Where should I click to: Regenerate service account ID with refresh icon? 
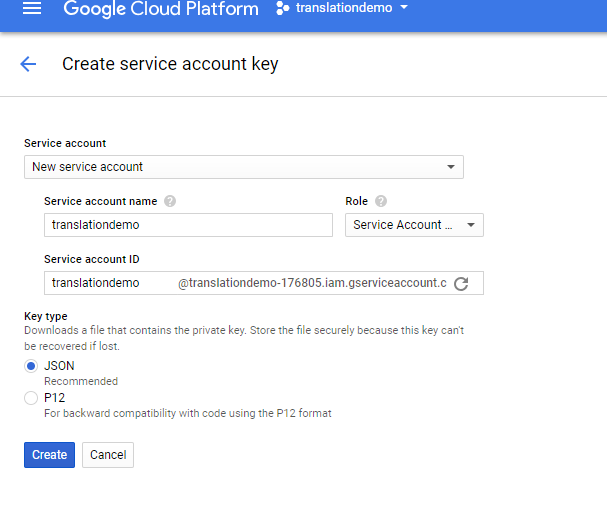461,284
